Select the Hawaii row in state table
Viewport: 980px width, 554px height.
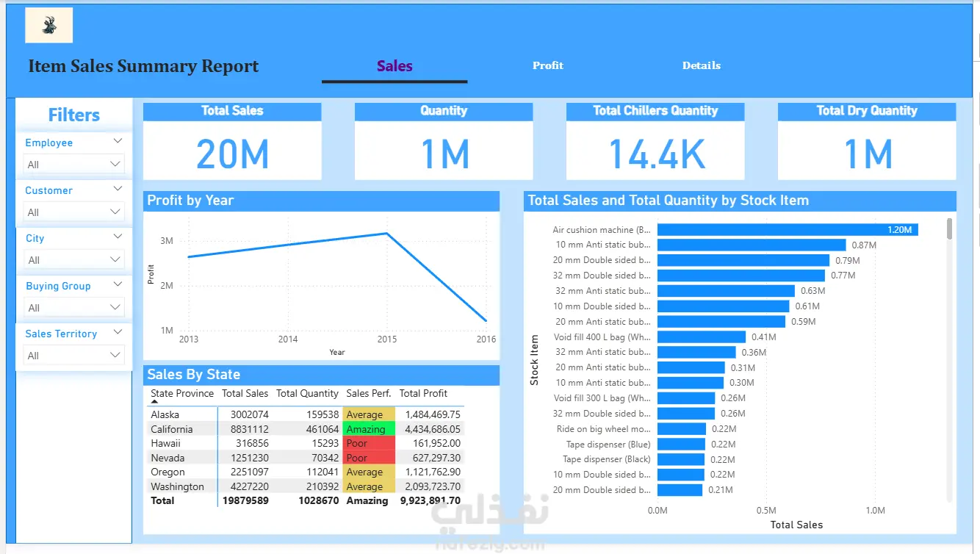click(x=306, y=443)
